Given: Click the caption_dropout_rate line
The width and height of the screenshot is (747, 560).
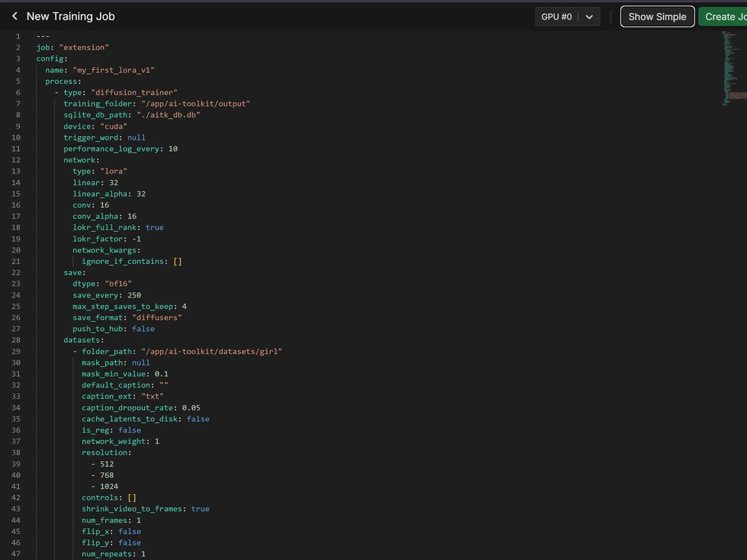Looking at the screenshot, I should point(141,408).
